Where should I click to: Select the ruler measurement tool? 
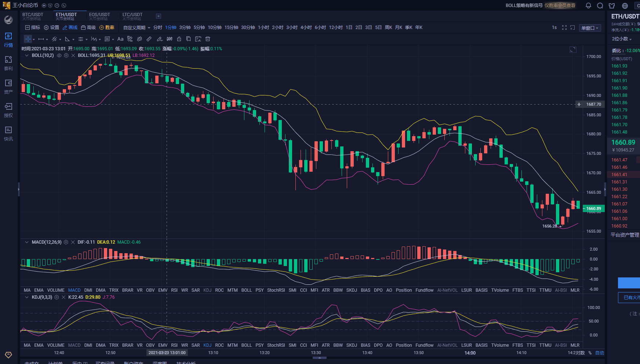point(149,39)
